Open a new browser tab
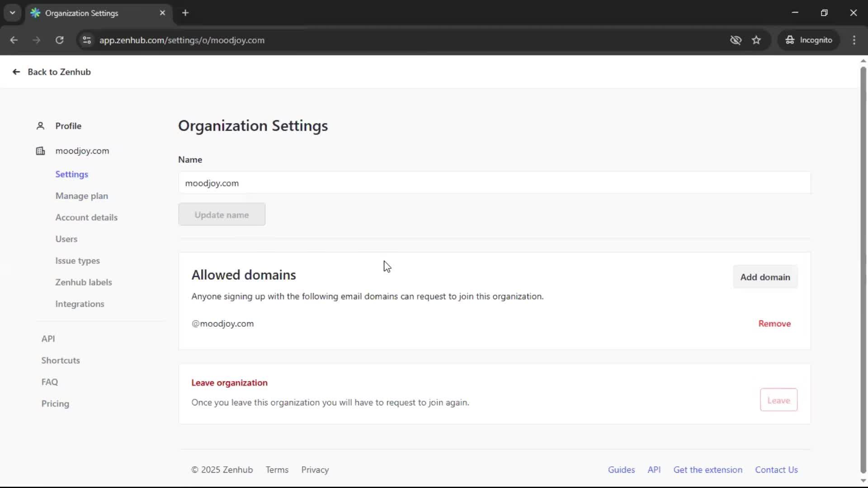Viewport: 868px width, 488px height. 185,13
